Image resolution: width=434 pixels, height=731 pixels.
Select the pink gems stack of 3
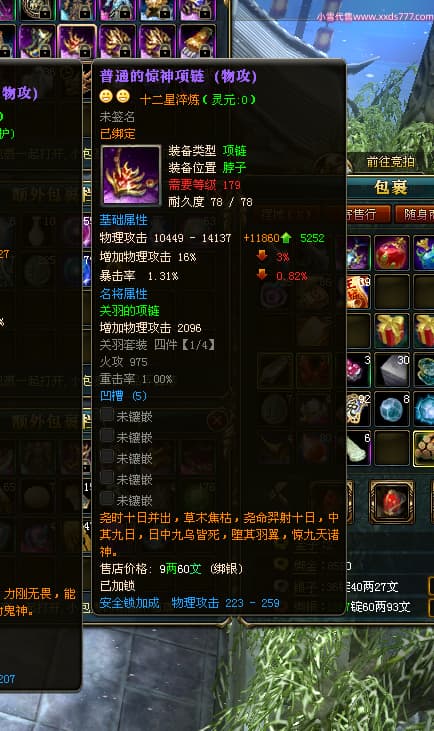click(359, 370)
